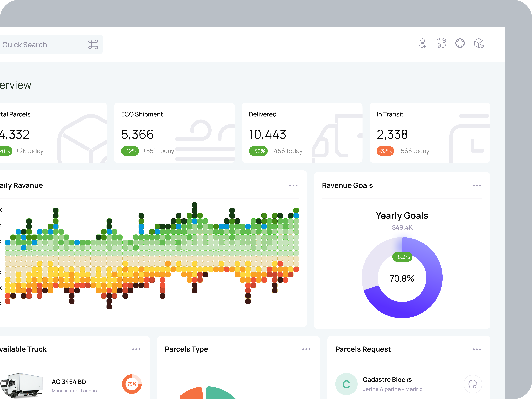Click the AC 3454 BD truck entry
Image resolution: width=532 pixels, height=399 pixels.
tap(69, 382)
